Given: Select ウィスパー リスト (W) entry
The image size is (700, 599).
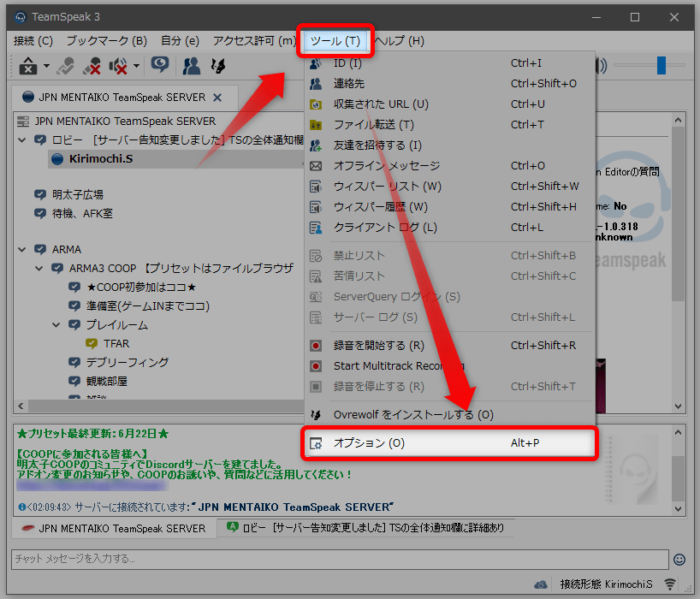Looking at the screenshot, I should point(449,187).
